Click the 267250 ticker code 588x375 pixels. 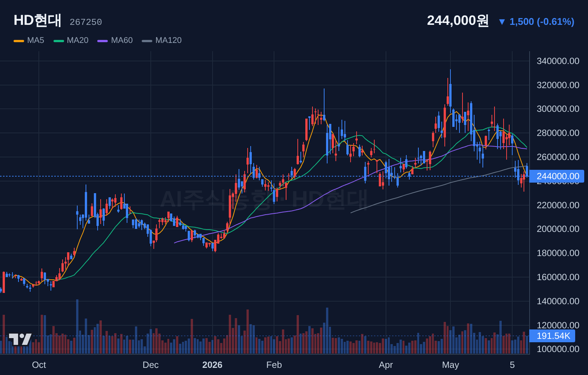click(86, 22)
